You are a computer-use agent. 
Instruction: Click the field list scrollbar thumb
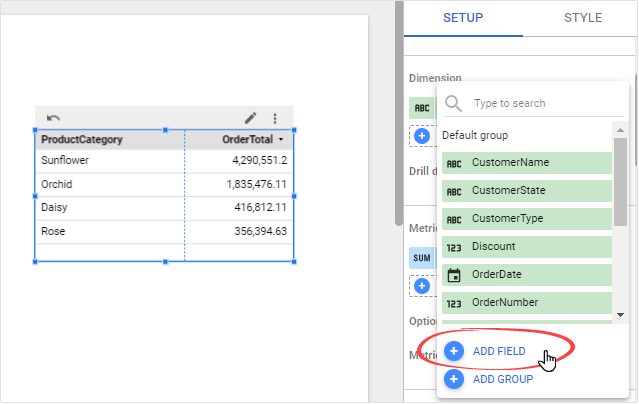620,182
